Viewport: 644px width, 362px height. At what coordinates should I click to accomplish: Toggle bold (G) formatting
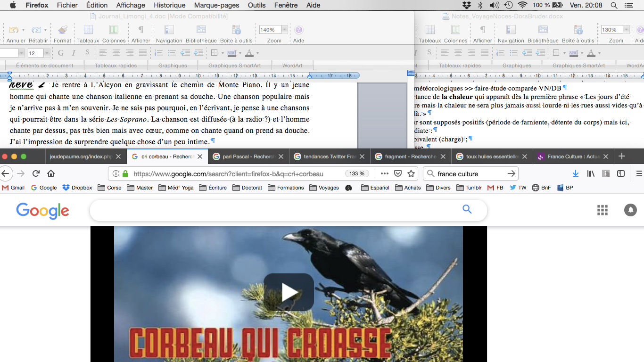pos(61,53)
